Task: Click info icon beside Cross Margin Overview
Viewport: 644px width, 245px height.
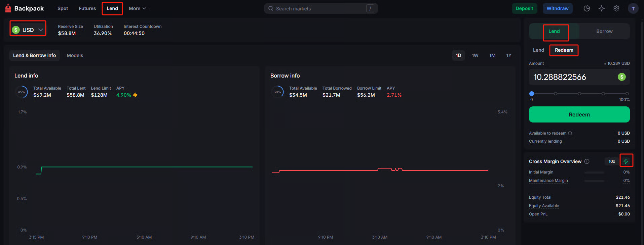Action: tap(587, 161)
